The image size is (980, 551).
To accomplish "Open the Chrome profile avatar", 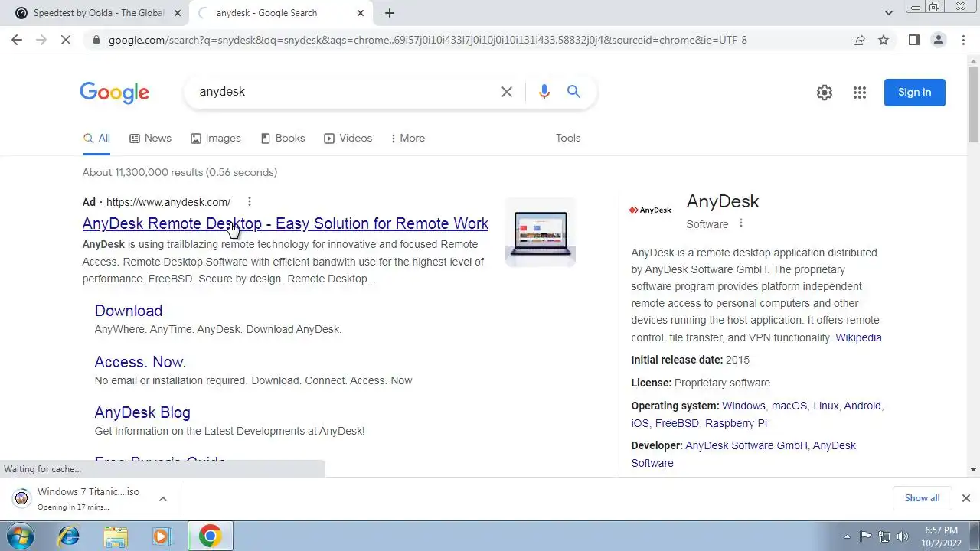I will [938, 40].
